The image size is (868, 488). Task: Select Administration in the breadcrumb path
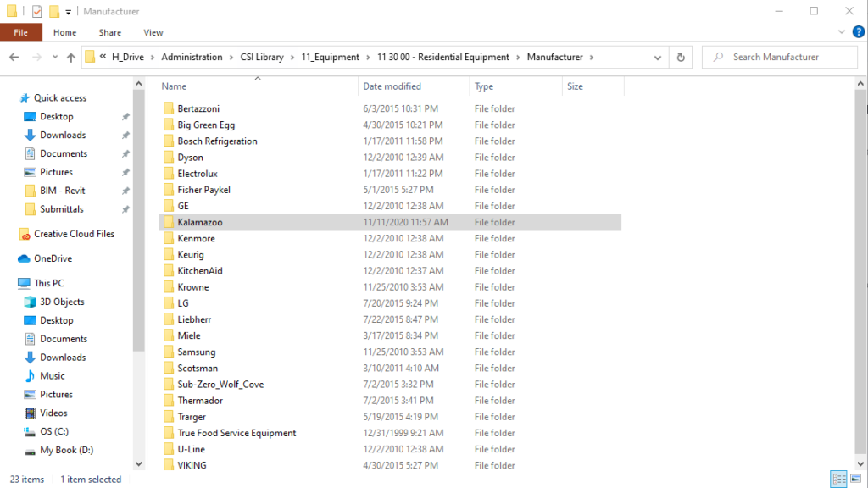coord(192,57)
